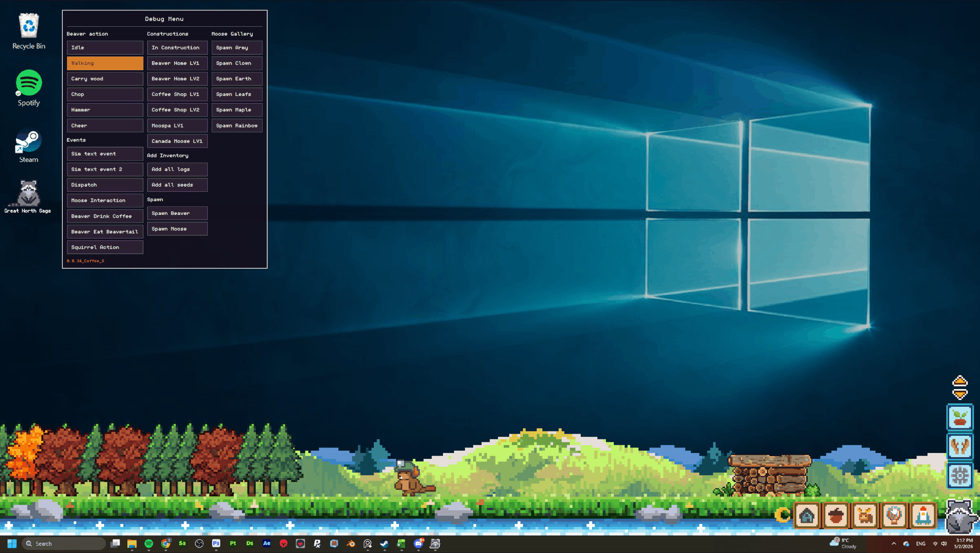Set beaver action to Chop

click(x=105, y=94)
